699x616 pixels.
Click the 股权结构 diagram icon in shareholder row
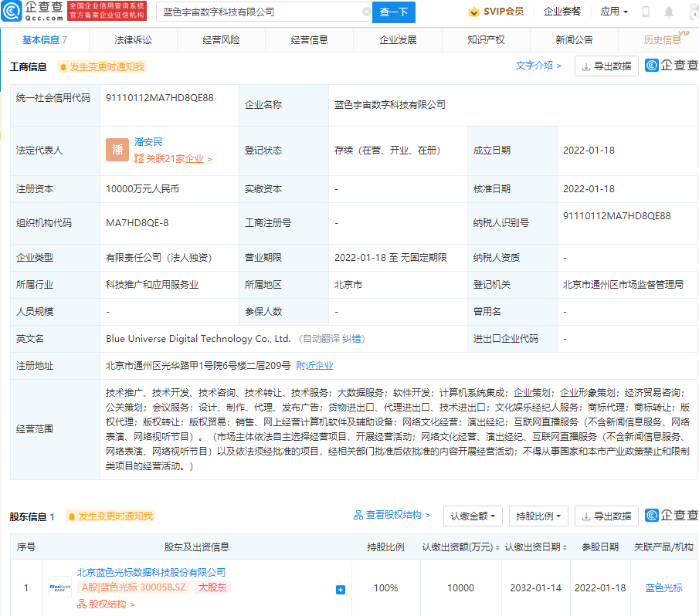(83, 603)
